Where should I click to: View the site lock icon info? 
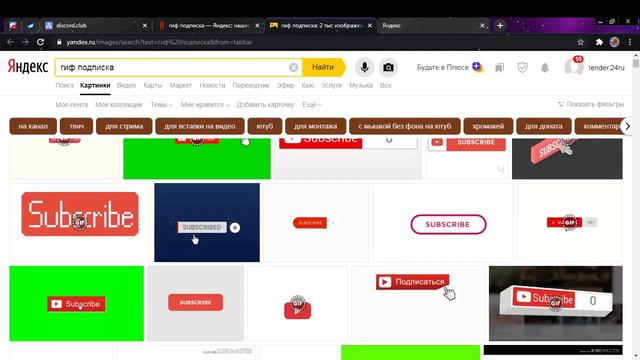point(59,42)
